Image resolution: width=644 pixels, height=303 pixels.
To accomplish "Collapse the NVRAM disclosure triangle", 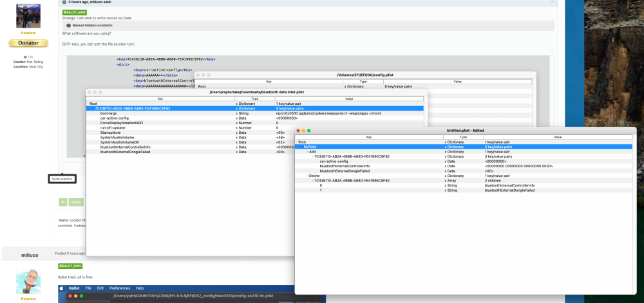I will tap(301, 147).
